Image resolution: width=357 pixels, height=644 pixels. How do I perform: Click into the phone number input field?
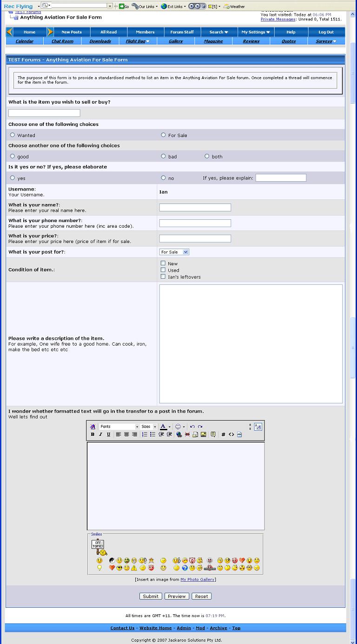point(195,223)
